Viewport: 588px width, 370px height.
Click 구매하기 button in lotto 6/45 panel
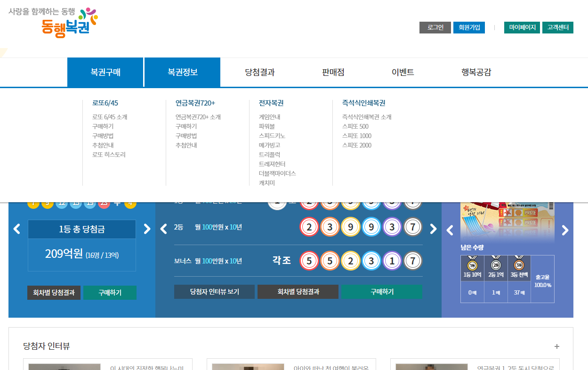click(110, 292)
